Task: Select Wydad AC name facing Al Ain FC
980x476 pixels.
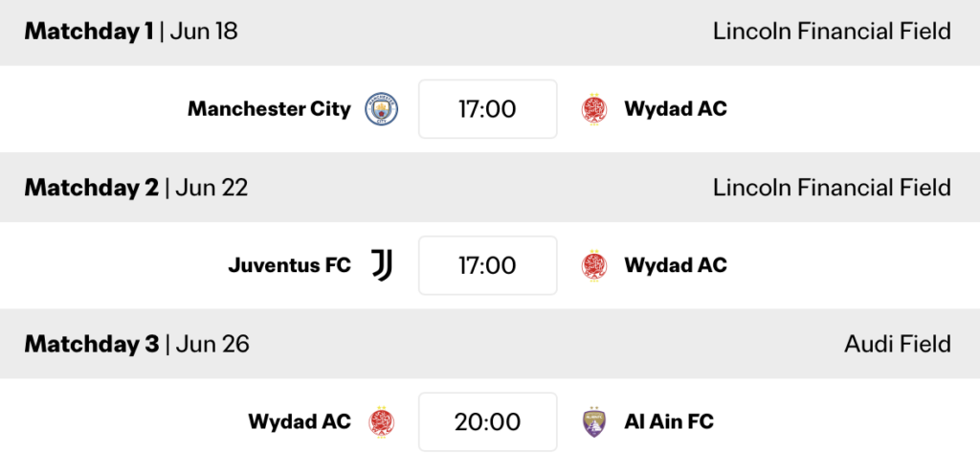Action: (x=300, y=421)
